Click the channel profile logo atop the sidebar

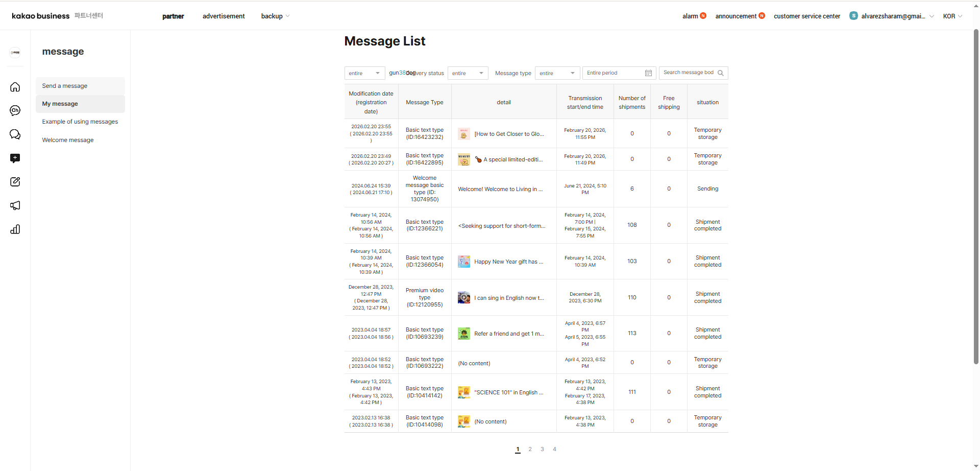15,52
